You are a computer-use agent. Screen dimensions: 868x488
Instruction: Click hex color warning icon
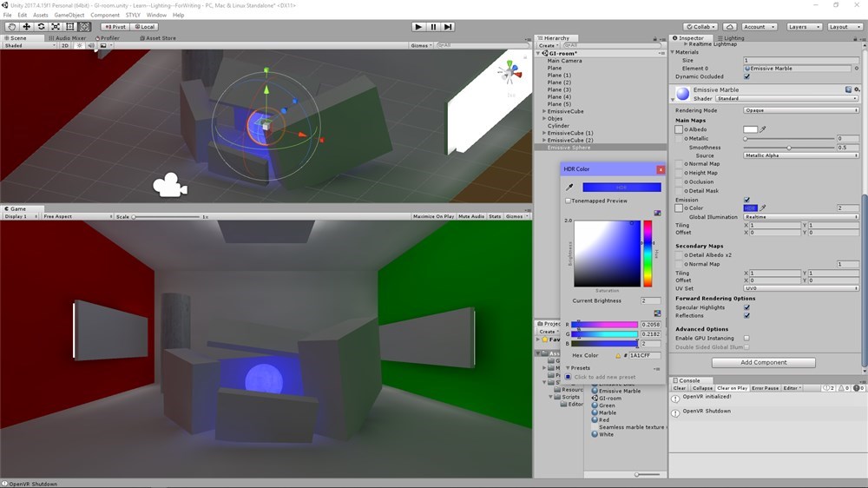click(x=618, y=355)
